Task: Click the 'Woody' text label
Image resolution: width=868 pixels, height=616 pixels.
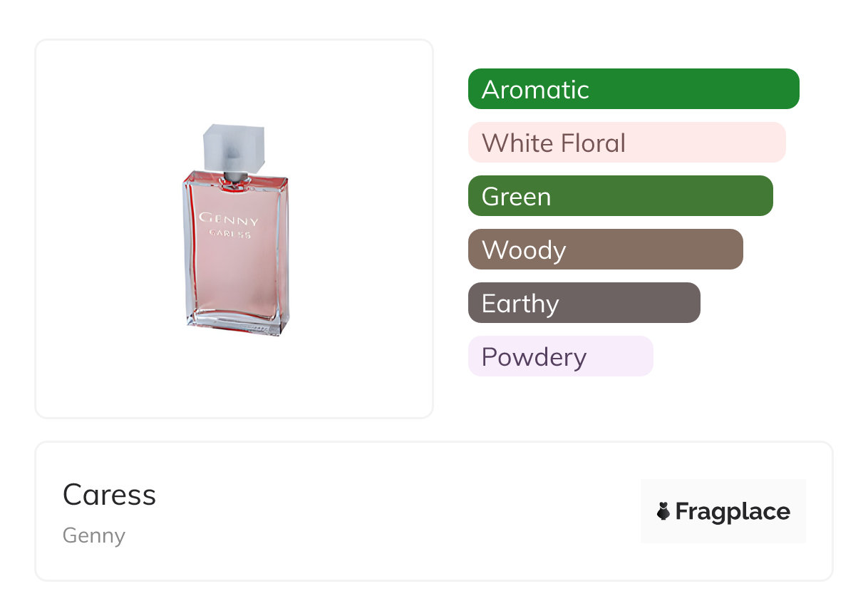Action: [x=524, y=250]
